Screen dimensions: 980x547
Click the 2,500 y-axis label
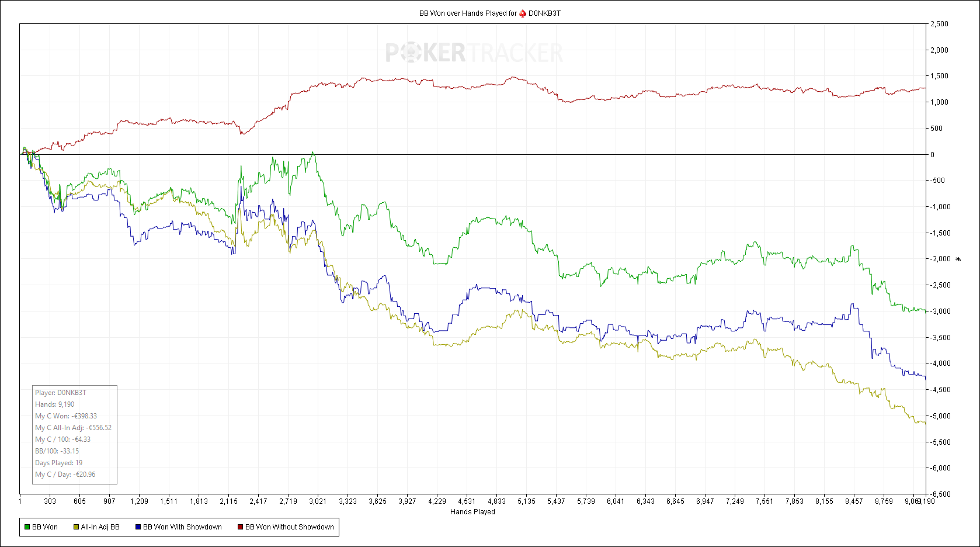[x=939, y=24]
